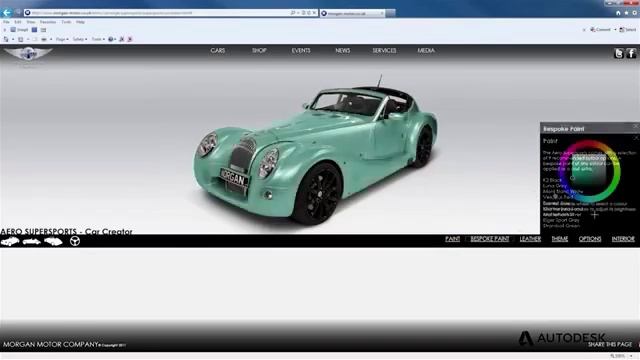This screenshot has height=360, width=640.
Task: Open a new blank browser tab
Action: [x=391, y=13]
